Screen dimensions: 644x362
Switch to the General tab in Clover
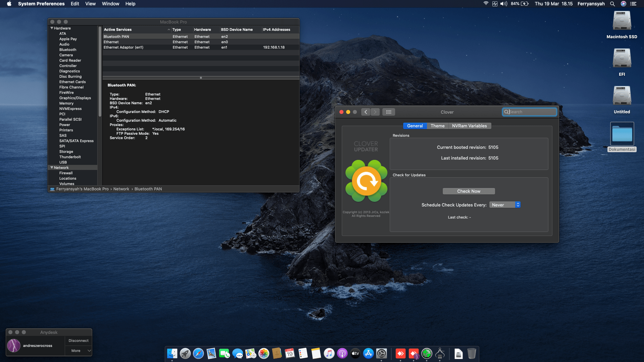(415, 126)
